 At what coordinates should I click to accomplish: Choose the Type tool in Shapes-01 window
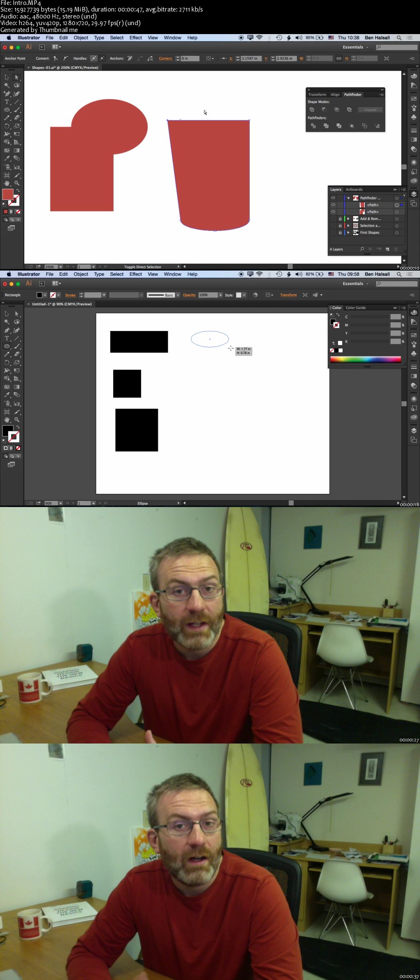[x=7, y=102]
